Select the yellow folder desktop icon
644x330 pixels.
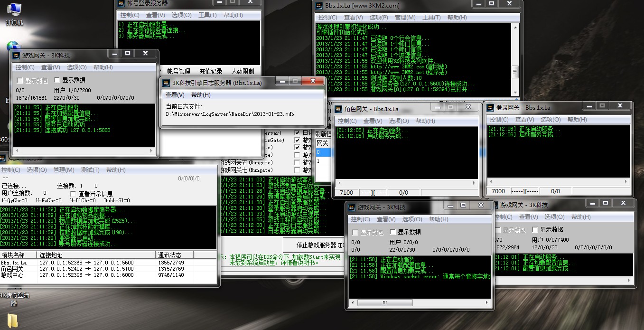[x=13, y=321]
